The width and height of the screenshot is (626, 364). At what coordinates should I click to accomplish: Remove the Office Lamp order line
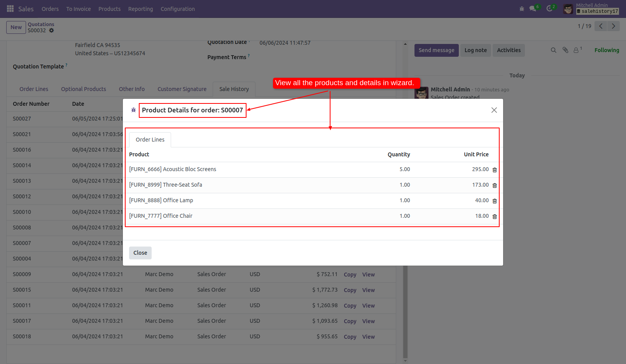(495, 201)
